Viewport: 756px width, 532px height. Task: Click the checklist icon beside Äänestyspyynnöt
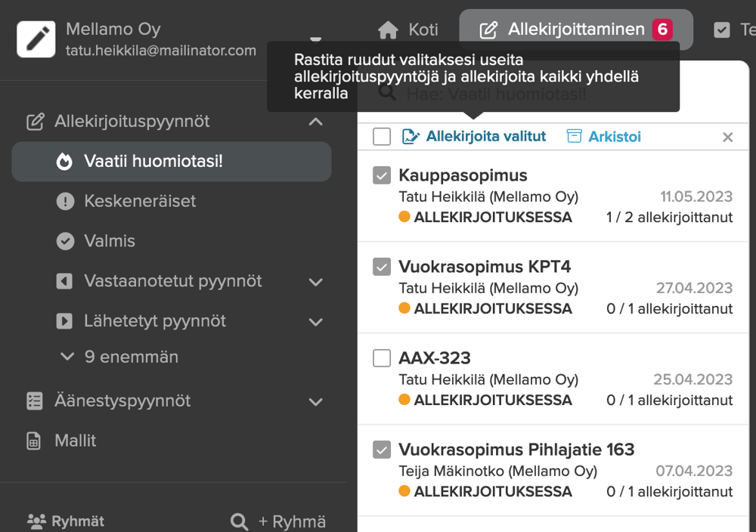[x=34, y=401]
